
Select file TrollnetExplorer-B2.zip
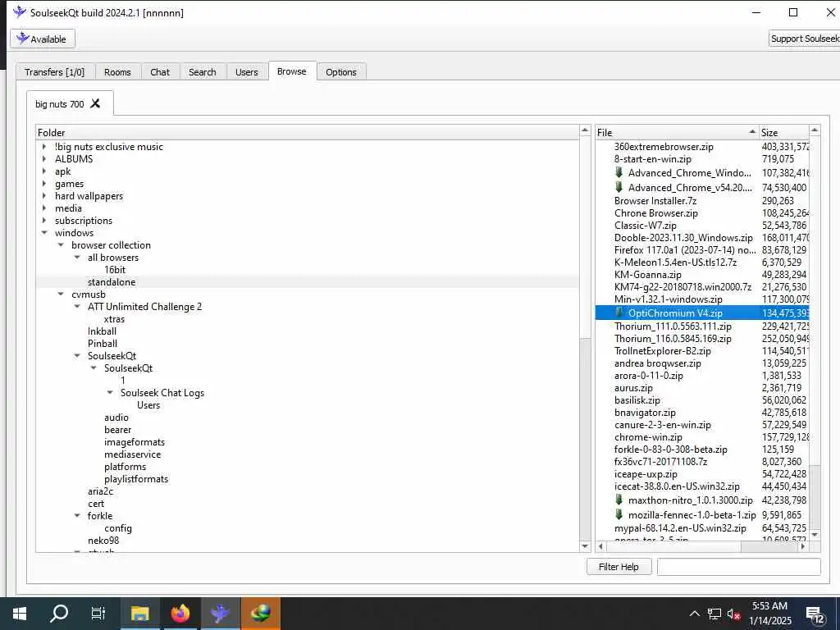click(x=663, y=351)
